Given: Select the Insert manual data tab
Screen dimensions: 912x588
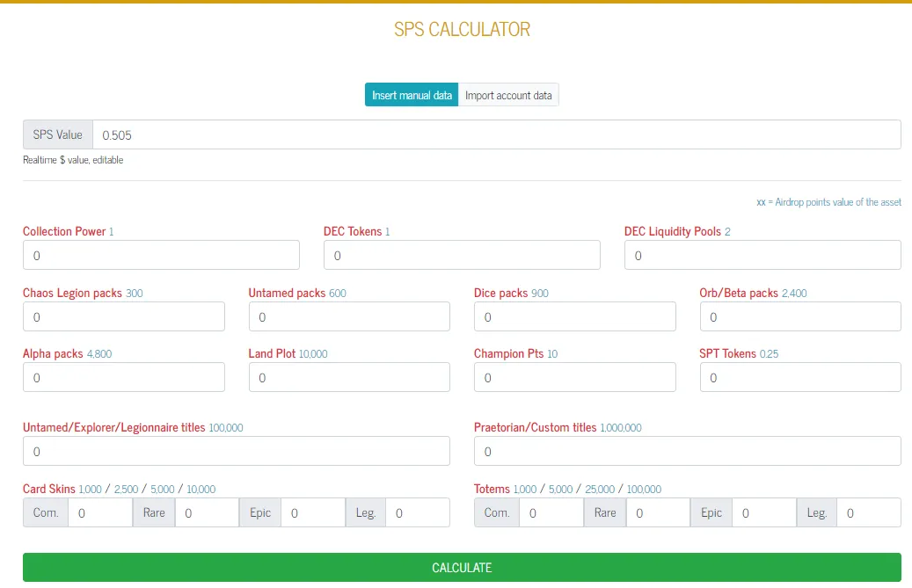Looking at the screenshot, I should click(412, 95).
